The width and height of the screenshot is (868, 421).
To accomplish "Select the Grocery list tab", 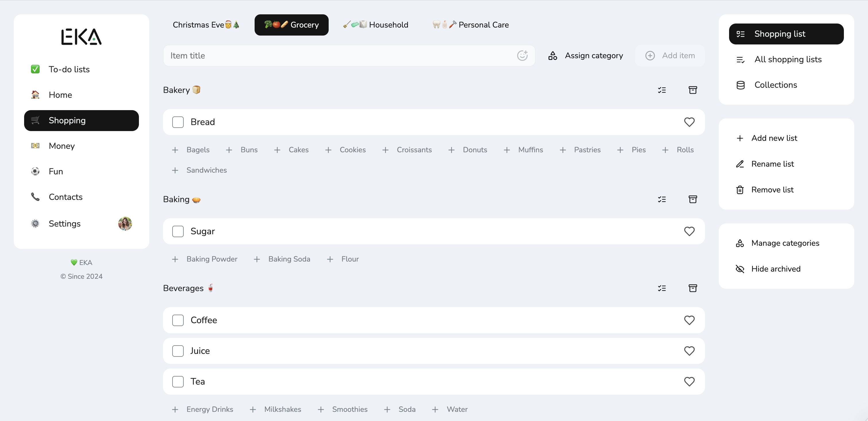I will [291, 25].
